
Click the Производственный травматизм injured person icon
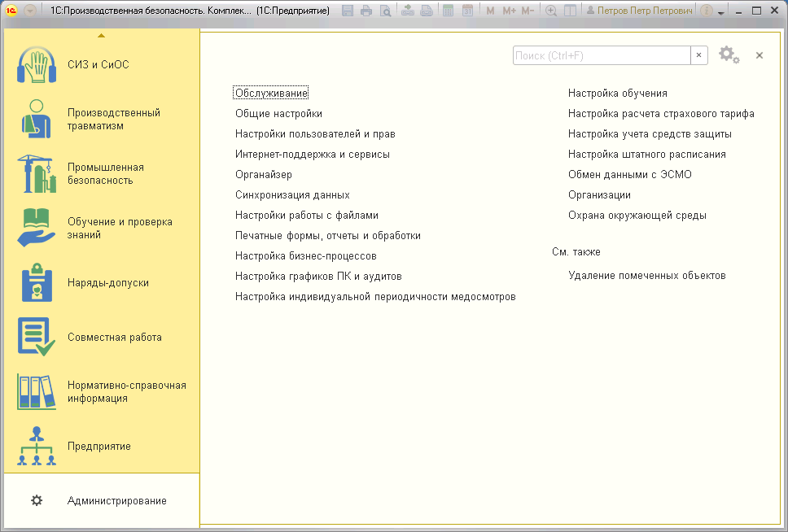point(37,120)
